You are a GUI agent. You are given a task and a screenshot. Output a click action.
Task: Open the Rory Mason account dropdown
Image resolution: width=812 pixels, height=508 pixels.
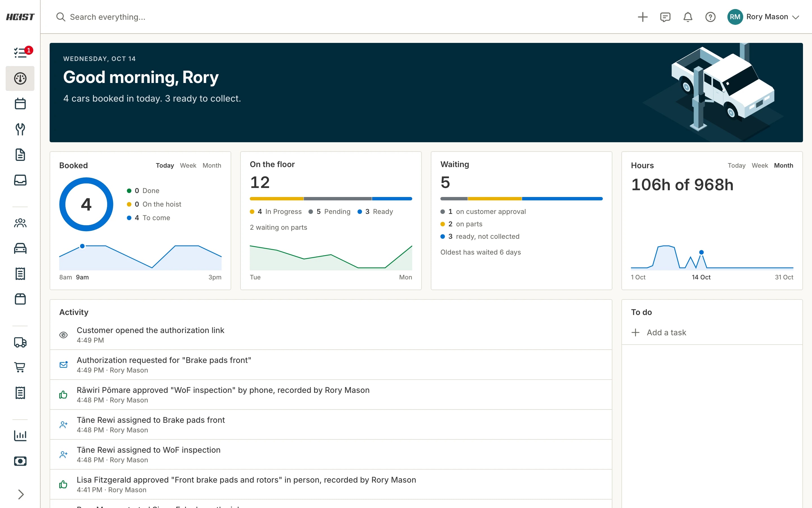tap(763, 17)
